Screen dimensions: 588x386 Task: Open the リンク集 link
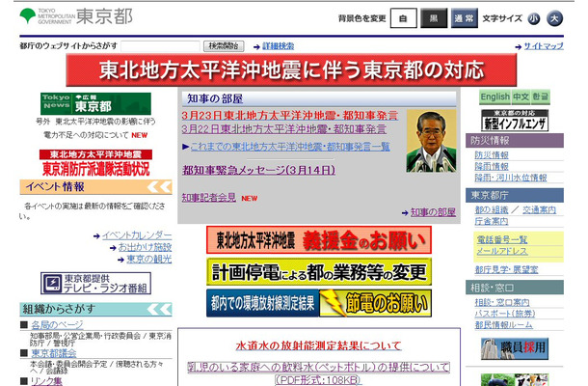tap(46, 381)
